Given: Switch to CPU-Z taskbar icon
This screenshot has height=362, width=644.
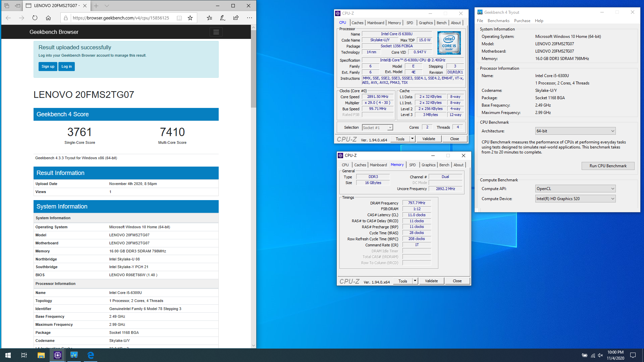Looking at the screenshot, I should [57, 355].
